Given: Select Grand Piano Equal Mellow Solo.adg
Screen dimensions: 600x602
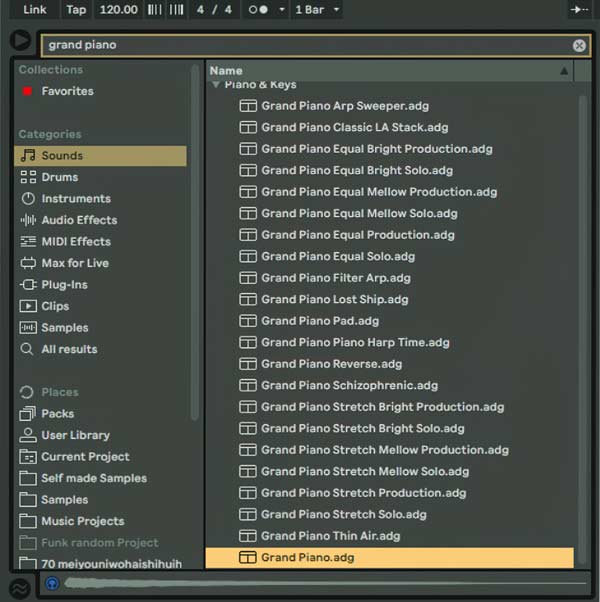Looking at the screenshot, I should pyautogui.click(x=390, y=213).
